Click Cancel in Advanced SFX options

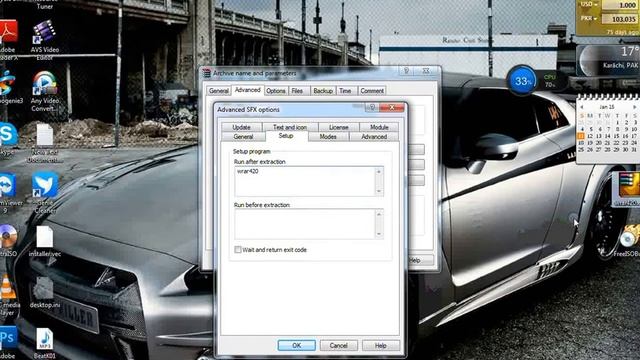[x=338, y=345]
